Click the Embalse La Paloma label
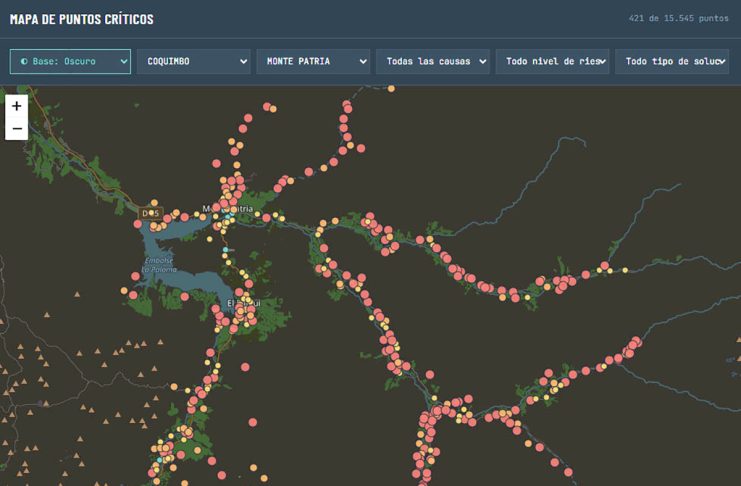The width and height of the screenshot is (741, 486). tap(159, 265)
